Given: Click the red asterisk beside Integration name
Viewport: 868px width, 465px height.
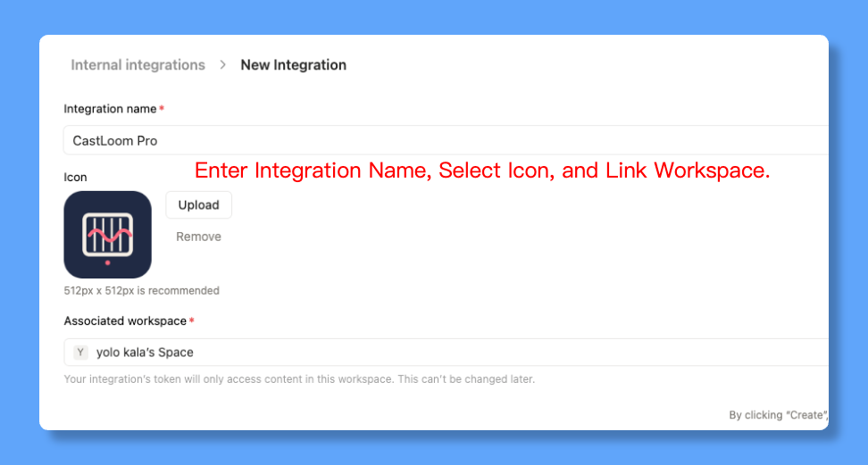Looking at the screenshot, I should [162, 109].
